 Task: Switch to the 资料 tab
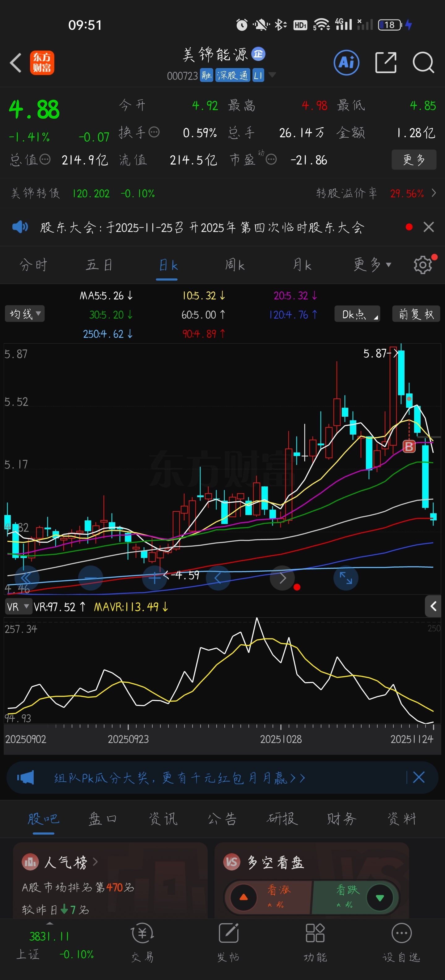point(402,819)
